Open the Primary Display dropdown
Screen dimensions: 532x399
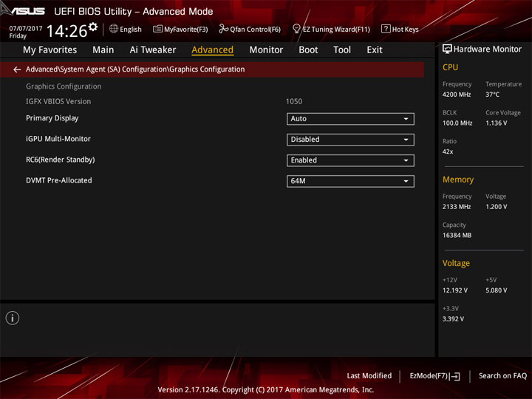pyautogui.click(x=350, y=119)
